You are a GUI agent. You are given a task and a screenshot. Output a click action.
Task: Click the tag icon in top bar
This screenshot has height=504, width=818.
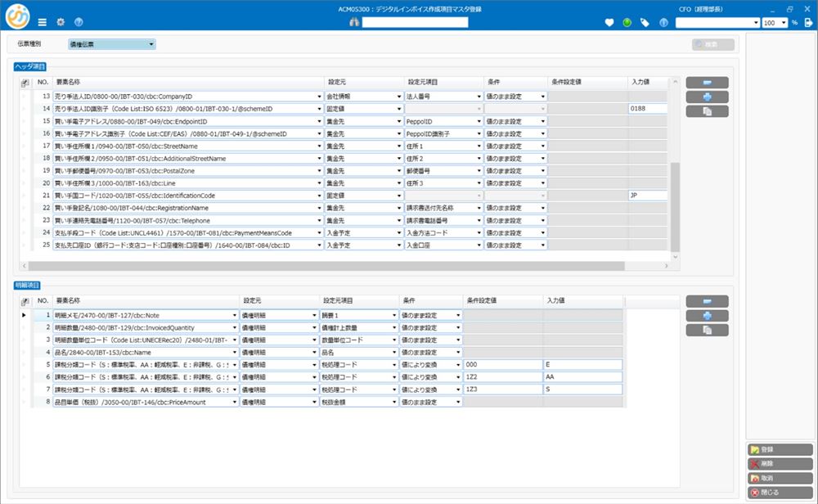coord(645,23)
